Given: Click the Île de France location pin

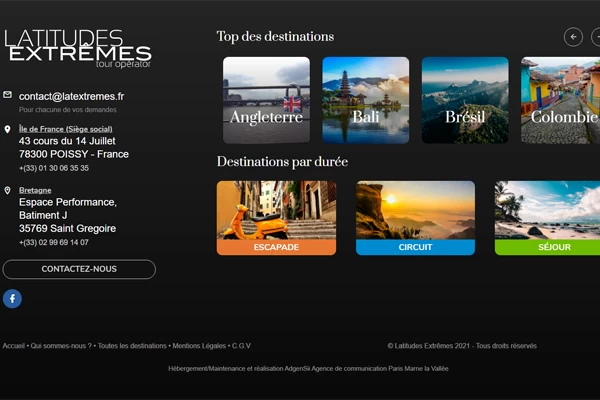Looking at the screenshot, I should [7, 129].
